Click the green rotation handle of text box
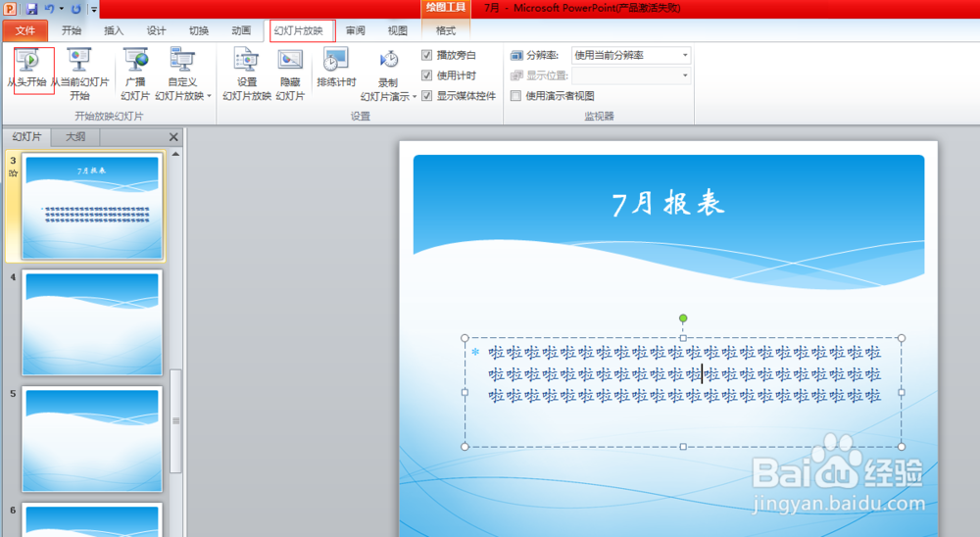The height and width of the screenshot is (537, 980). tap(683, 318)
